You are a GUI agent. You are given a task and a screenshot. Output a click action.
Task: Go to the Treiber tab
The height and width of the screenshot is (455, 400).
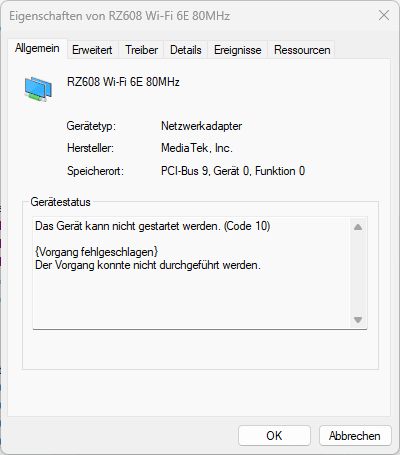click(141, 50)
